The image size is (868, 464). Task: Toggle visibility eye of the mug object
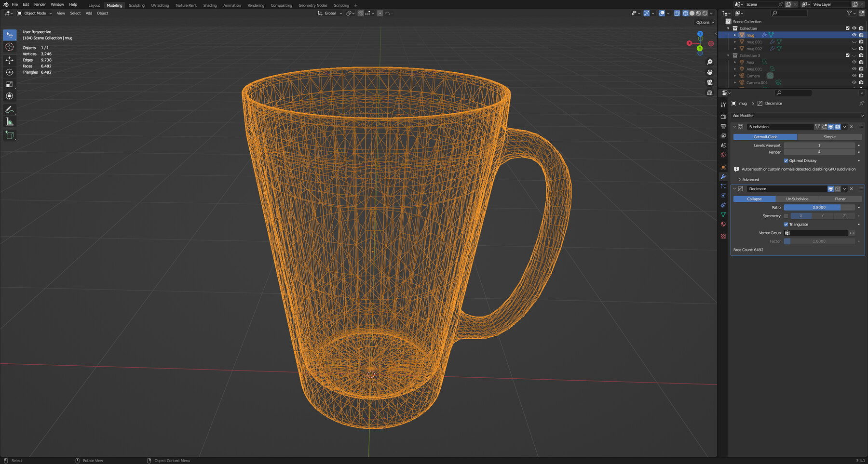tap(854, 35)
